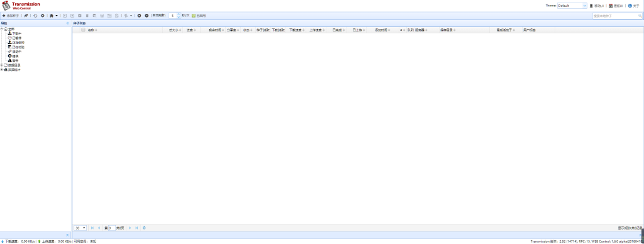Image resolution: width=644 pixels, height=244 pixels.
Task: Click the solid black play circle icon
Action: [139, 16]
